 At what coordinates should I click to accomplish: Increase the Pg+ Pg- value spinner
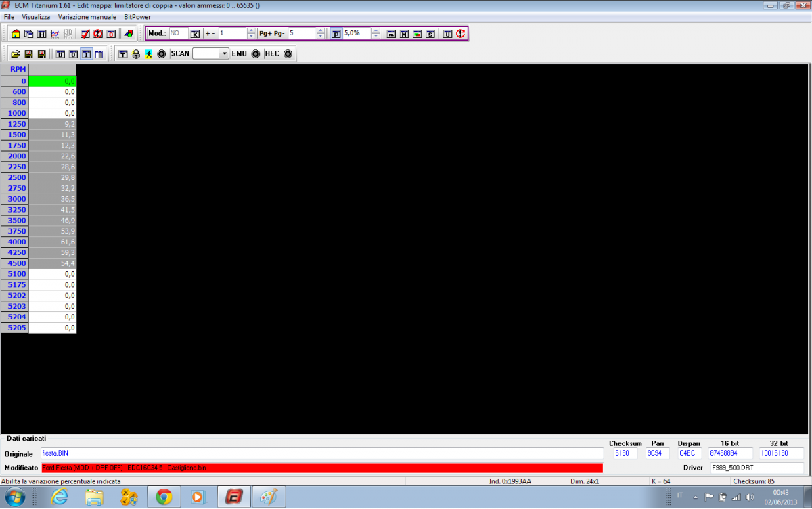(x=321, y=30)
